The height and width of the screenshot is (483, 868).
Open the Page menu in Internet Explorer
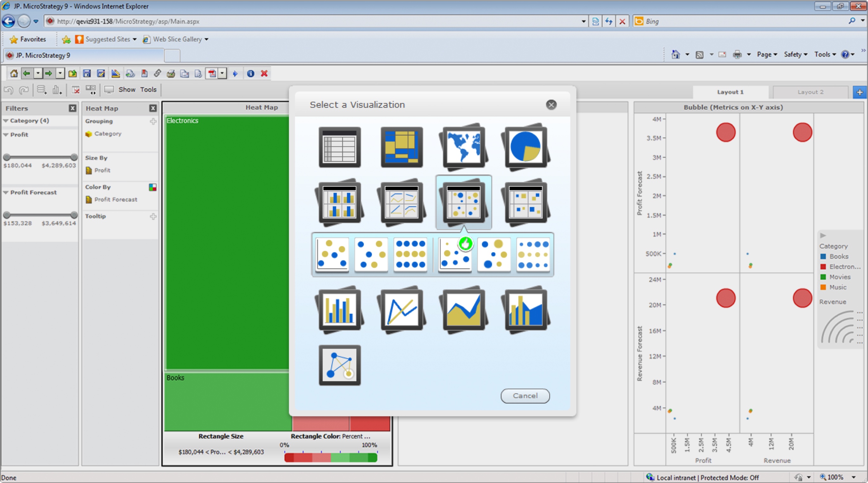pos(767,54)
